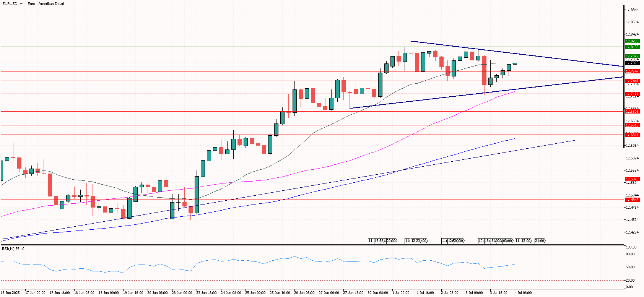Select the 1.17447 red price level label
Viewport: 644px width, 297px height.
point(632,81)
